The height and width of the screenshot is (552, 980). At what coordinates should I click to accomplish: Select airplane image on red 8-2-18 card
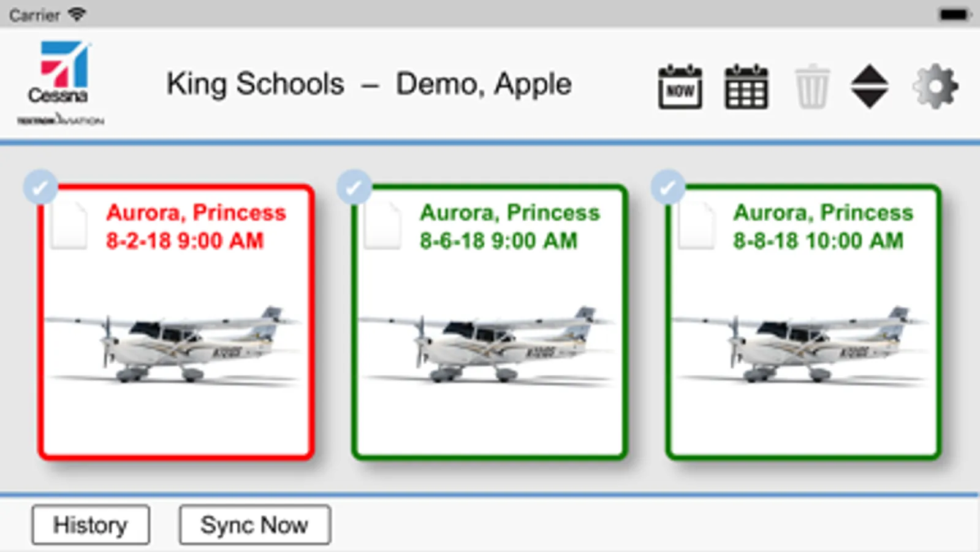(173, 345)
